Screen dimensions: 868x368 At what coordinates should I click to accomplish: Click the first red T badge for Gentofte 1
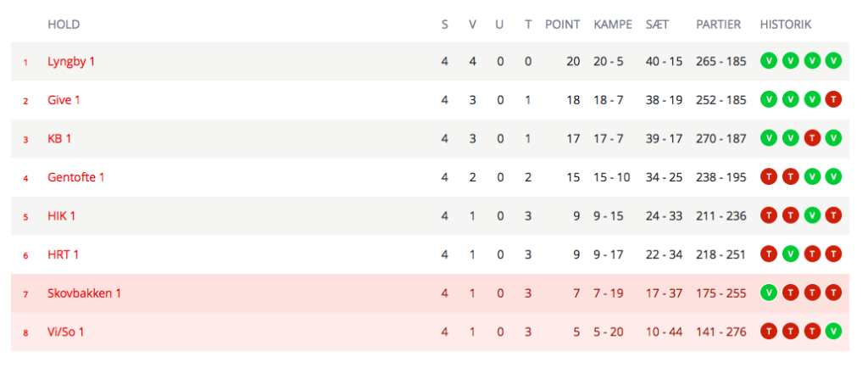(768, 177)
